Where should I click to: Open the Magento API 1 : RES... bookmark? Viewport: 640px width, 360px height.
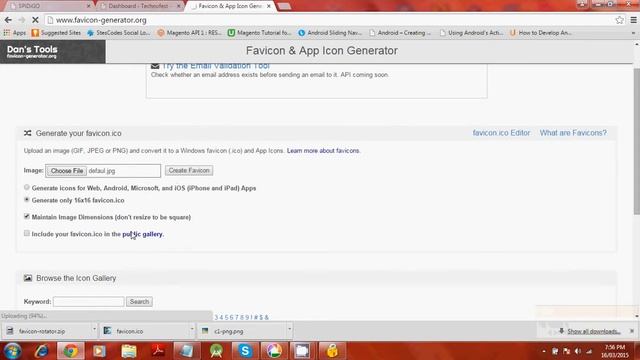point(190,33)
